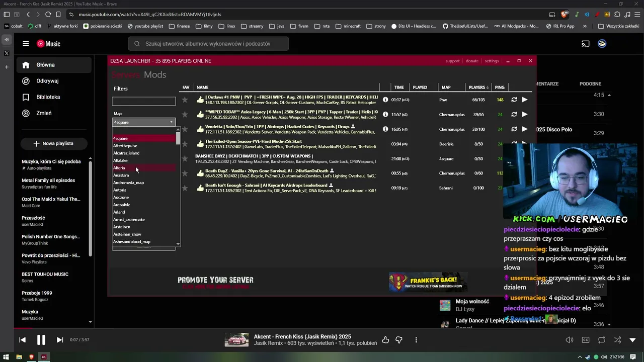Select Arsteinen_snow map option

pyautogui.click(x=127, y=234)
